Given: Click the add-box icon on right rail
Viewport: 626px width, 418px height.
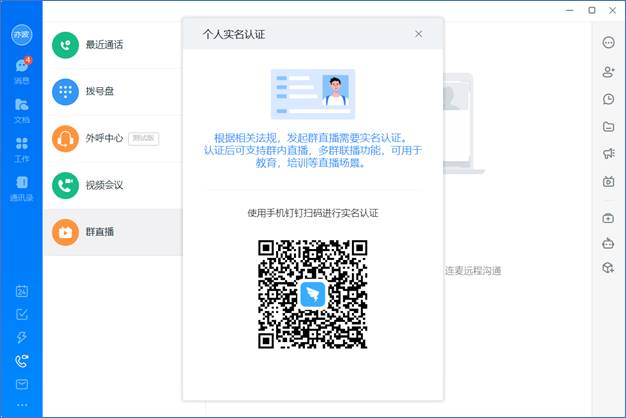Looking at the screenshot, I should coord(608,218).
